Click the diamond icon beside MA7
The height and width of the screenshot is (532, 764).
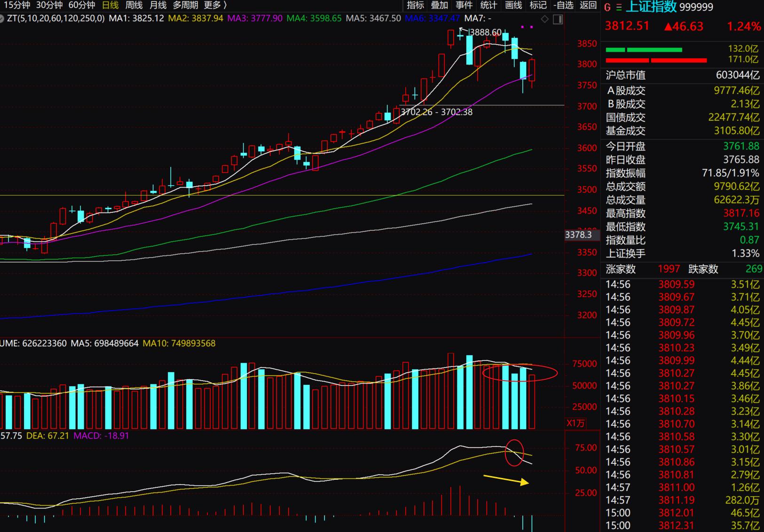(x=545, y=19)
